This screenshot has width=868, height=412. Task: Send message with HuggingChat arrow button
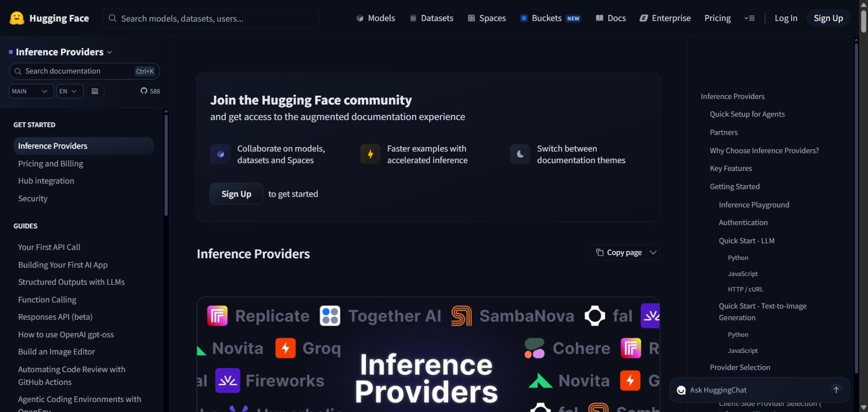836,390
